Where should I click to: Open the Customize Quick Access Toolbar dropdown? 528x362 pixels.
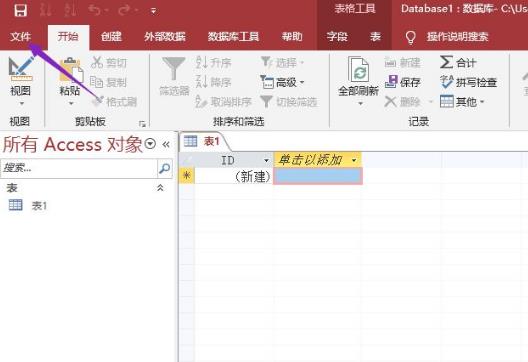(x=153, y=11)
